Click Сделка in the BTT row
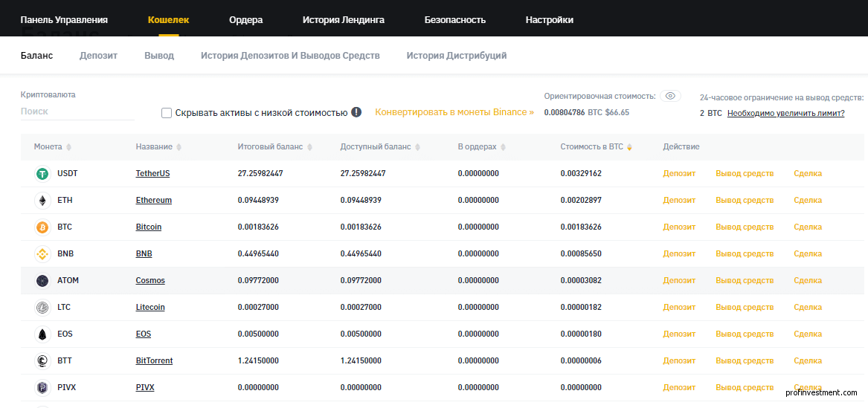 808,360
